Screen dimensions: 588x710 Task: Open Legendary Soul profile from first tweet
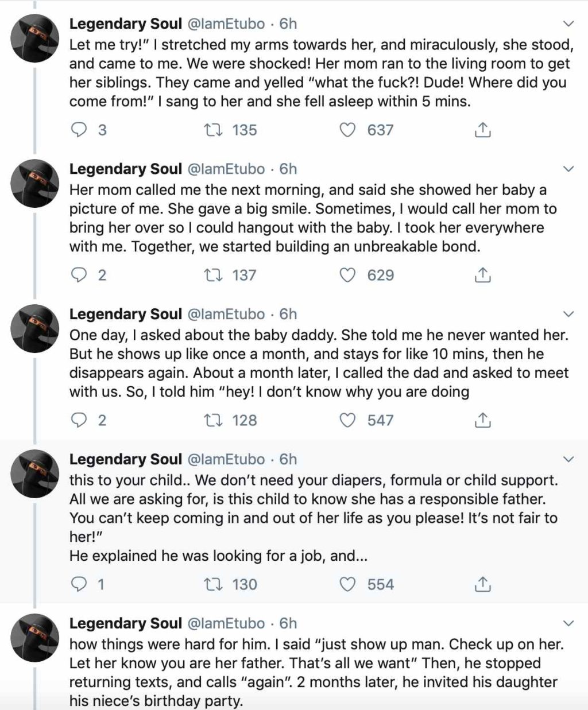125,24
